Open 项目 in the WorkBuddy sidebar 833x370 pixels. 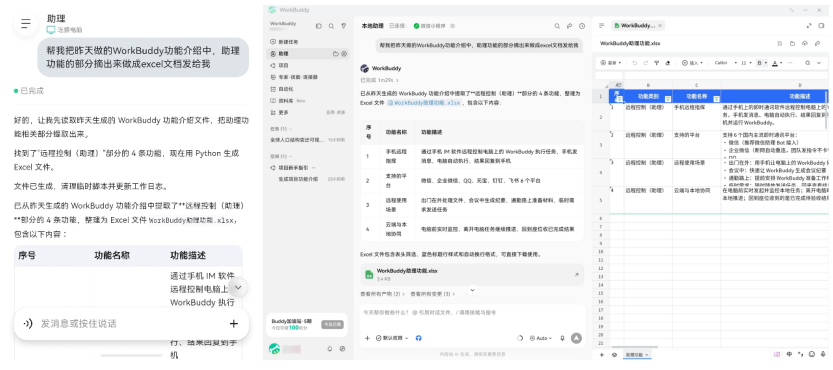coord(308,65)
